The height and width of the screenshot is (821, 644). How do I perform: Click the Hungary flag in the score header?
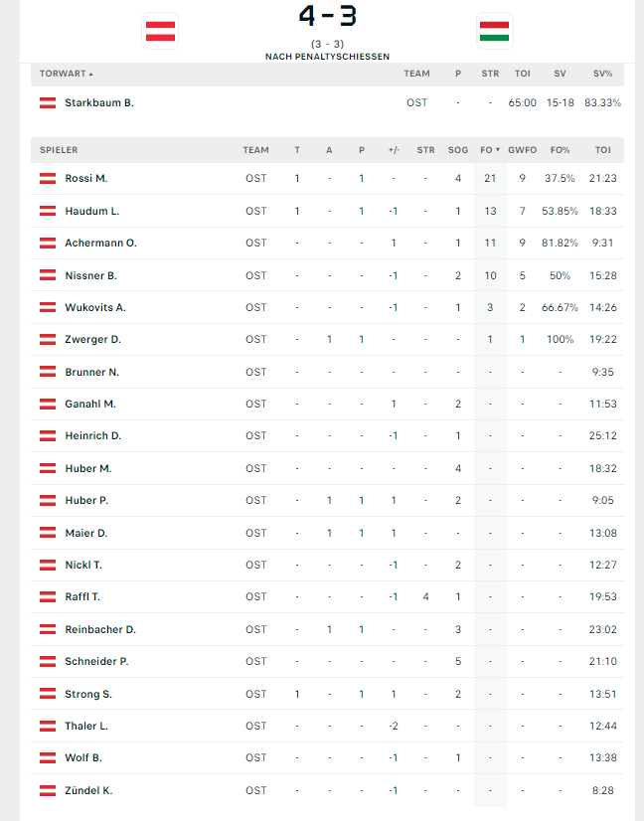click(x=494, y=31)
